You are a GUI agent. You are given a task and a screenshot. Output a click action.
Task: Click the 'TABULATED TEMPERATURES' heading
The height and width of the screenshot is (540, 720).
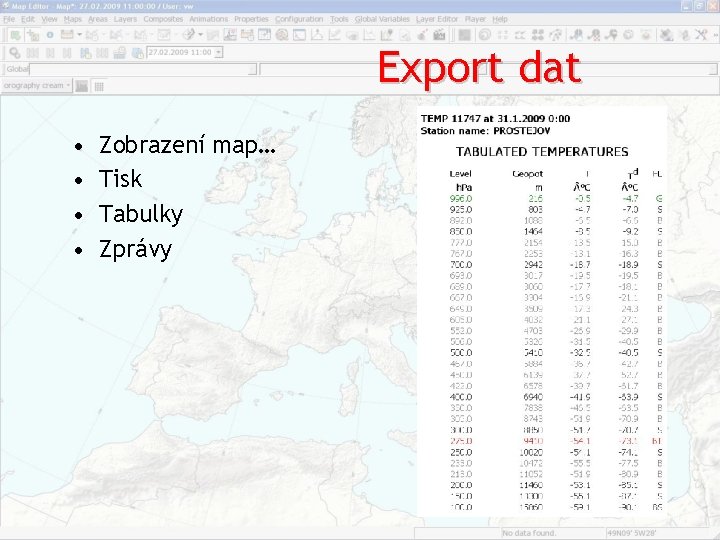tap(542, 152)
